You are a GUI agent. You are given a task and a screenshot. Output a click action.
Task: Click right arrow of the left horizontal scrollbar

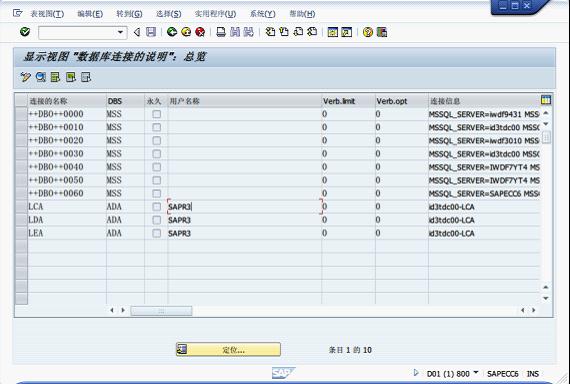pos(123,310)
